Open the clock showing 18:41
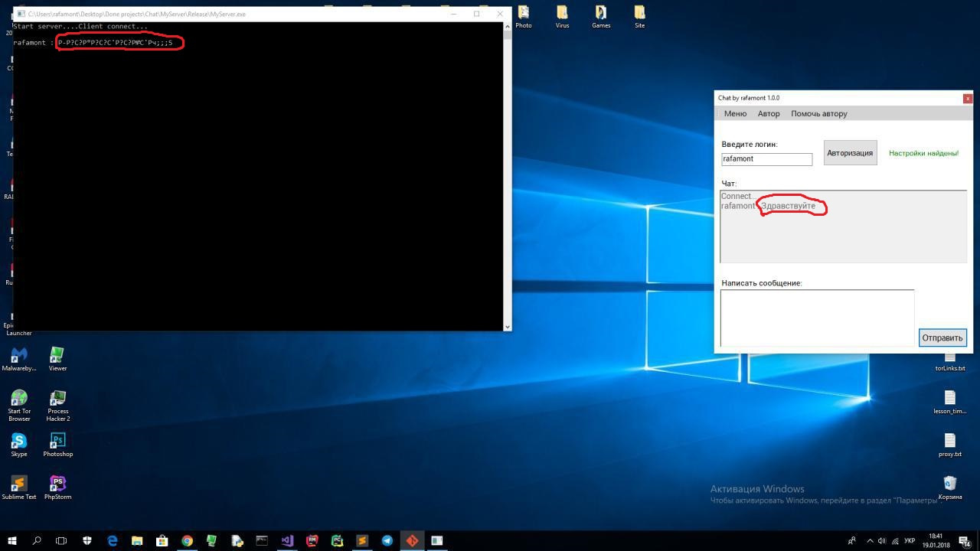Viewport: 980px width, 551px height. [936, 540]
